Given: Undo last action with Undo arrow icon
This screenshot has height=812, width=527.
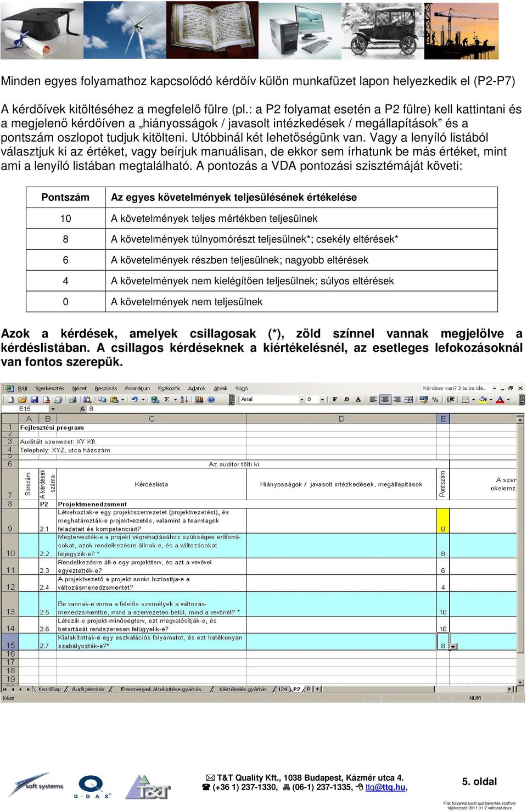Looking at the screenshot, I should tap(134, 400).
